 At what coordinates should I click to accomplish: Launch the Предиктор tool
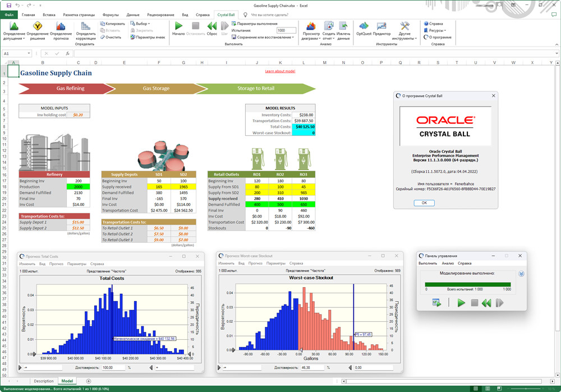coord(381,29)
